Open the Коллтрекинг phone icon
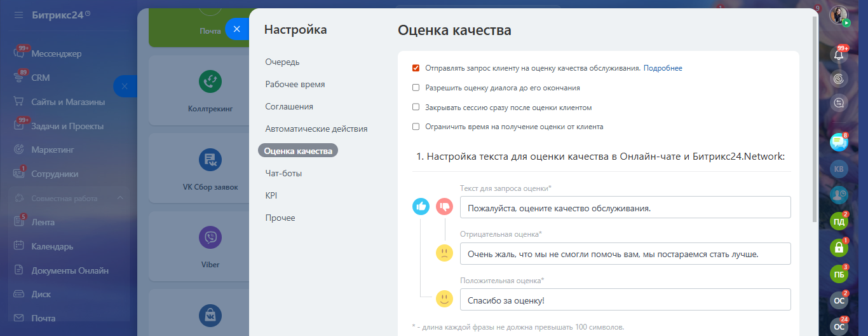 coord(210,81)
